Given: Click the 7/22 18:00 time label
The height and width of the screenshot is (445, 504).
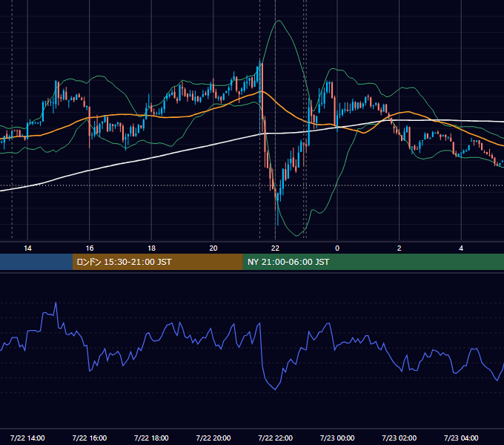Looking at the screenshot, I should pos(151,438).
